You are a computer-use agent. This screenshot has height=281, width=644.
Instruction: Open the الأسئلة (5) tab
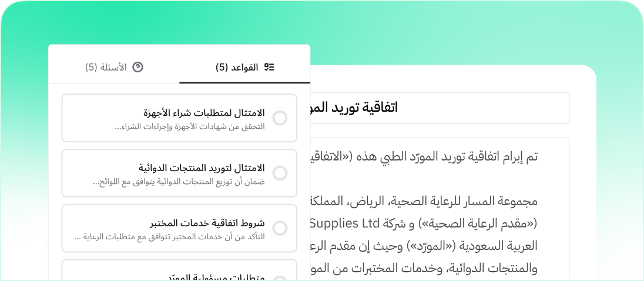[x=114, y=67]
